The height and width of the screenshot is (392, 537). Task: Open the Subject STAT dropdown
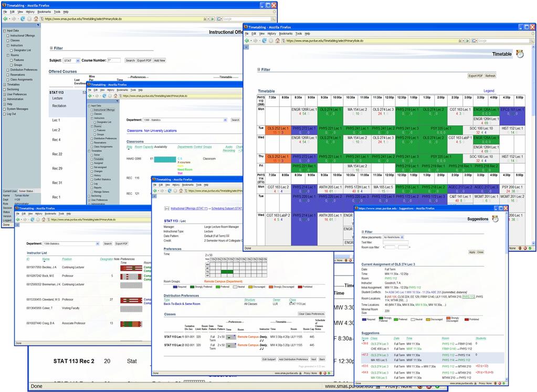(x=78, y=60)
